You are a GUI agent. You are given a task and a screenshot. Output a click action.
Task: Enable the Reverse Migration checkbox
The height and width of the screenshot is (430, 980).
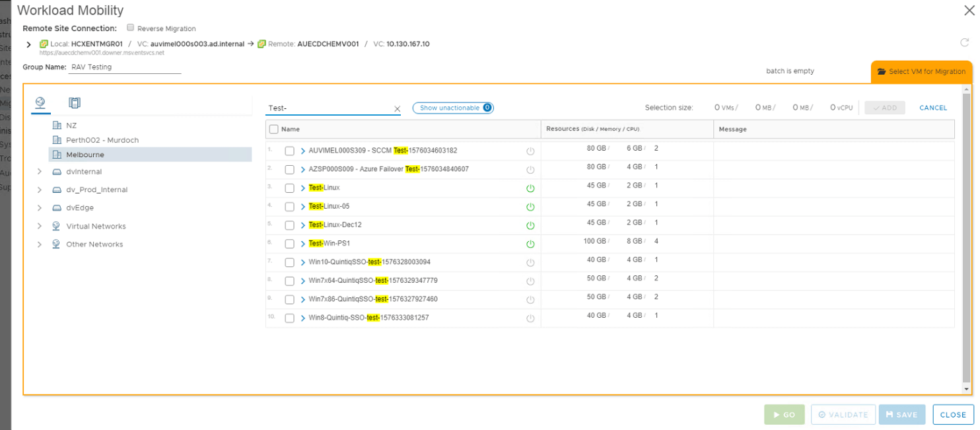[131, 28]
